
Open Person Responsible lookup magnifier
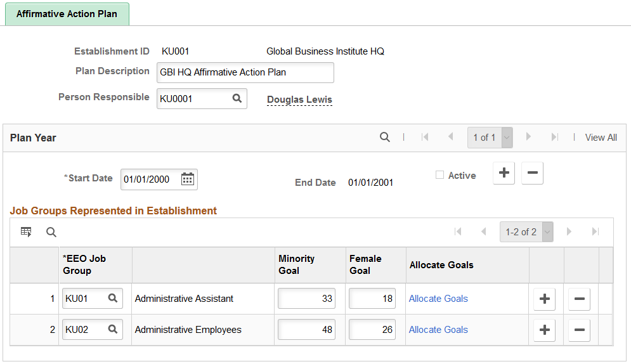click(237, 99)
